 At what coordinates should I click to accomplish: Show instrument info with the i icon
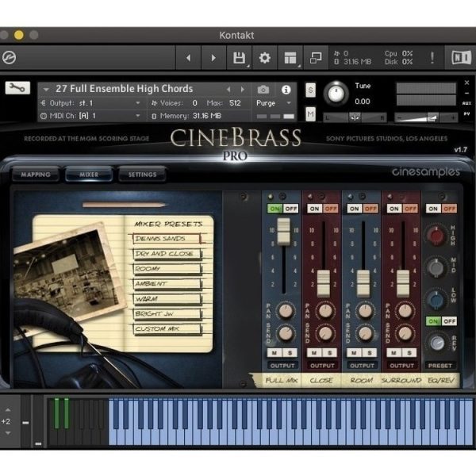click(286, 90)
